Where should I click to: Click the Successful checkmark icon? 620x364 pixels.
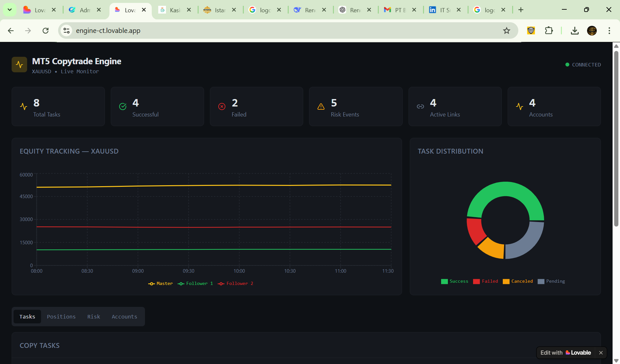click(x=123, y=106)
